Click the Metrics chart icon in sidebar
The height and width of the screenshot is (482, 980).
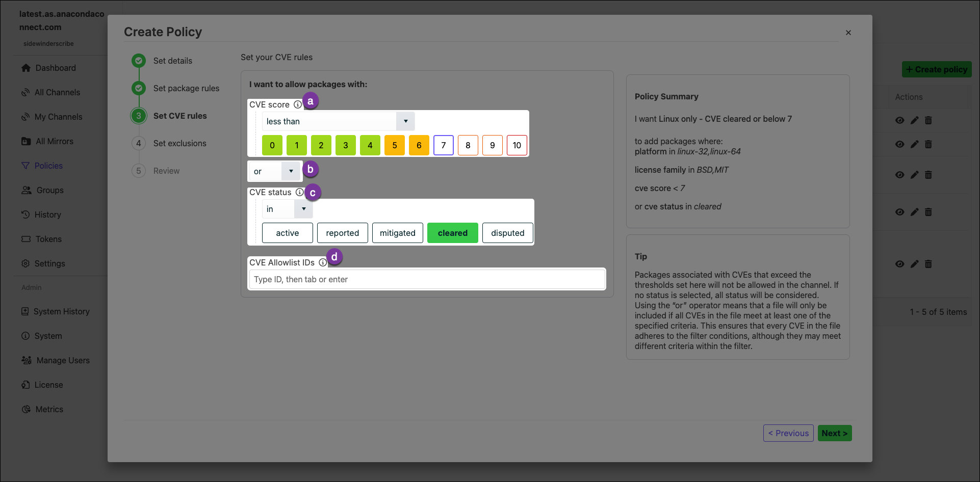pyautogui.click(x=26, y=409)
